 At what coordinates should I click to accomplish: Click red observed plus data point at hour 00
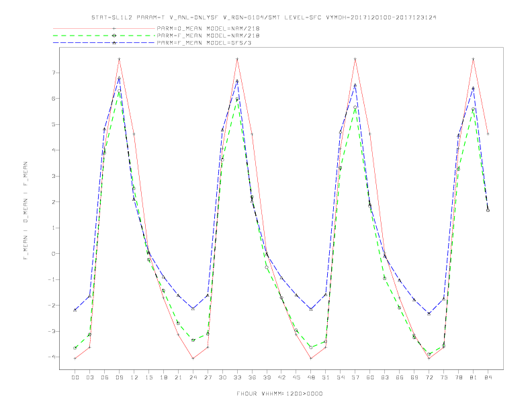(75, 359)
